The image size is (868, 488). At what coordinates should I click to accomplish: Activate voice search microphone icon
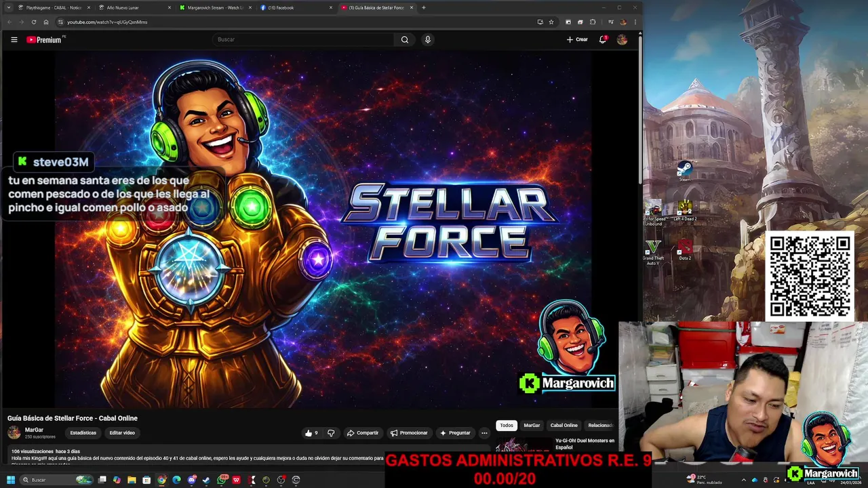click(427, 39)
